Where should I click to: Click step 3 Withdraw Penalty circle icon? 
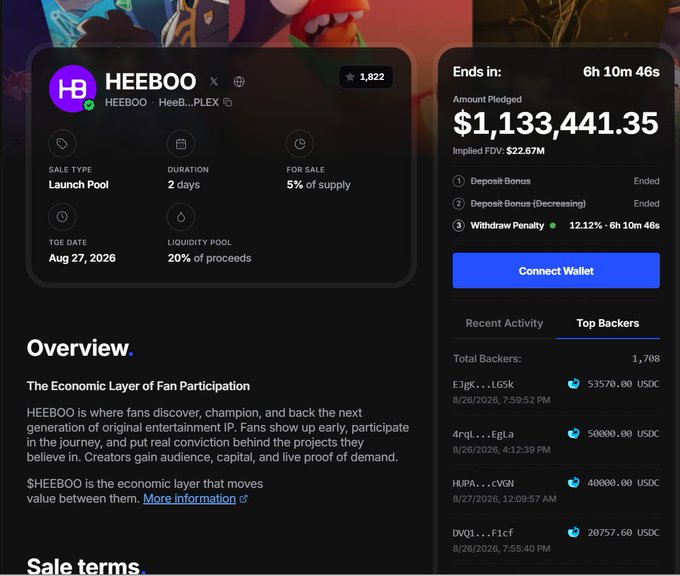(458, 226)
